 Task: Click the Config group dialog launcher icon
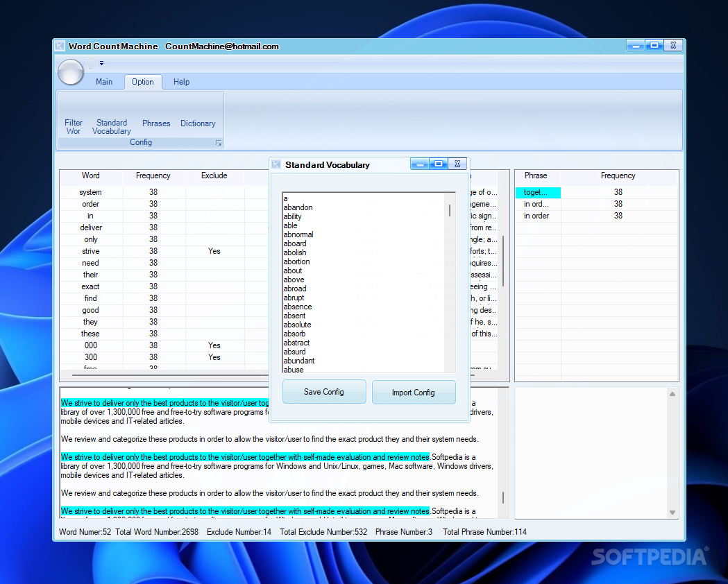point(219,143)
